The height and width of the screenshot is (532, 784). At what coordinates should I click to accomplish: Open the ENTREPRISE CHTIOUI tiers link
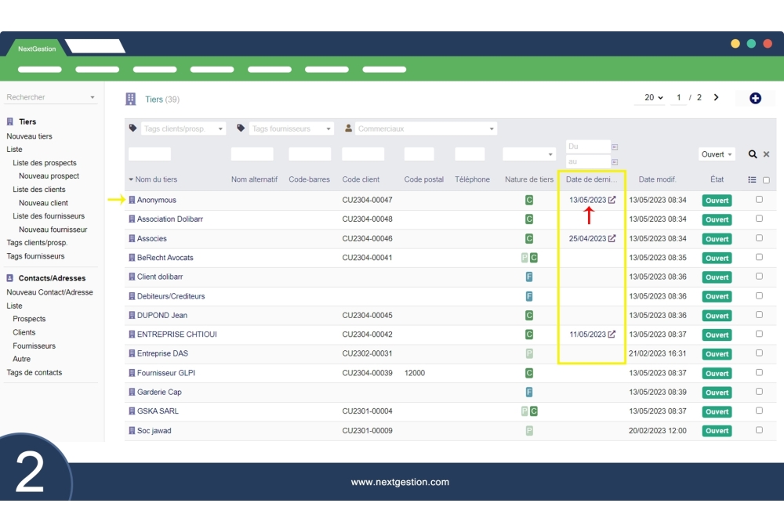coord(176,335)
